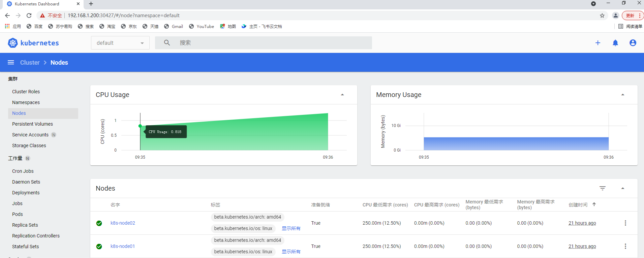Screen dimensions: 644x258
Task: Open Pods in sidebar
Action: [18, 214]
